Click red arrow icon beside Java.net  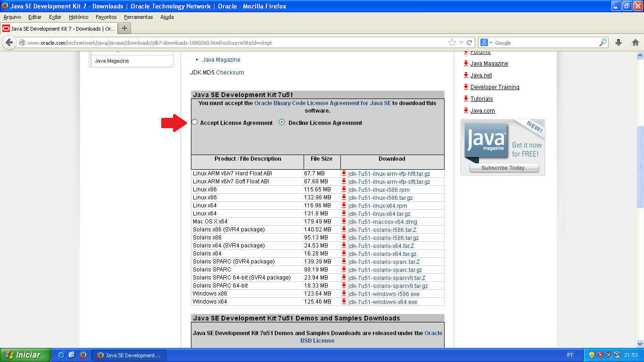pos(466,75)
